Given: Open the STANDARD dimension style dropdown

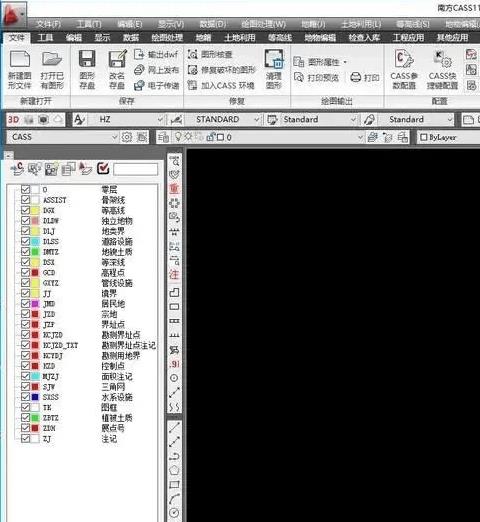Looking at the screenshot, I should pos(256,119).
